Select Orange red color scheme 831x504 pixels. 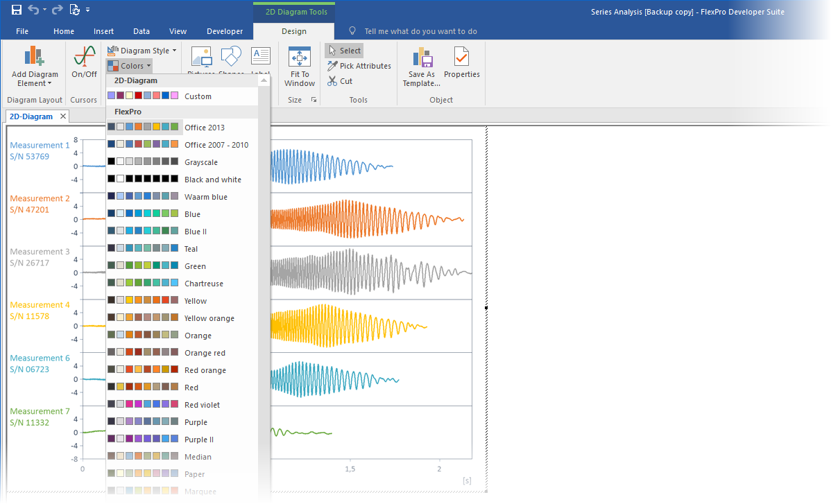pyautogui.click(x=182, y=353)
